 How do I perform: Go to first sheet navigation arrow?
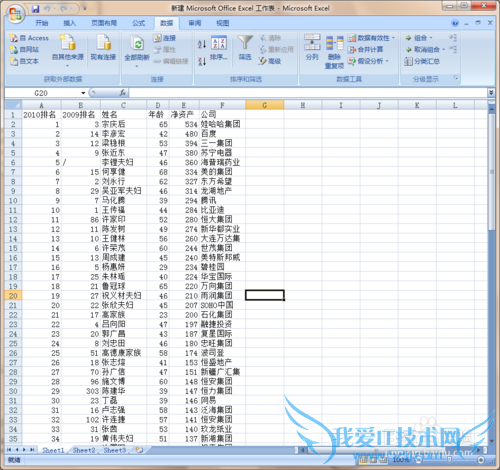pos(9,450)
